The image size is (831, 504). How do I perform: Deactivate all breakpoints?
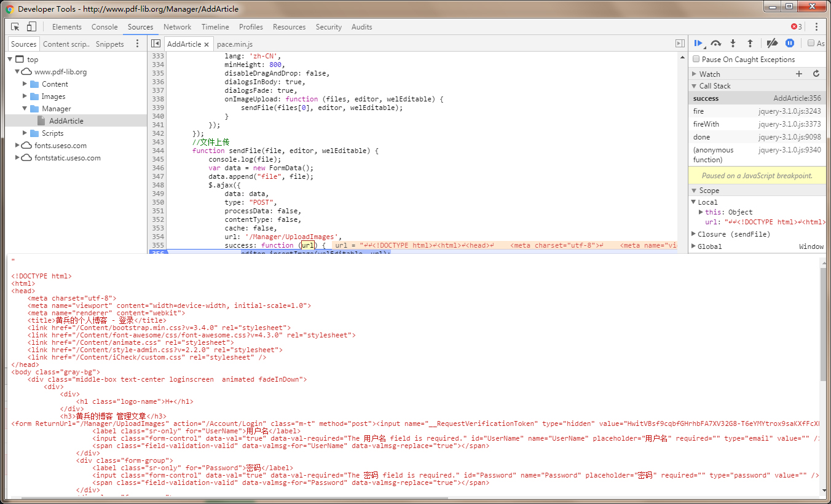tap(773, 43)
